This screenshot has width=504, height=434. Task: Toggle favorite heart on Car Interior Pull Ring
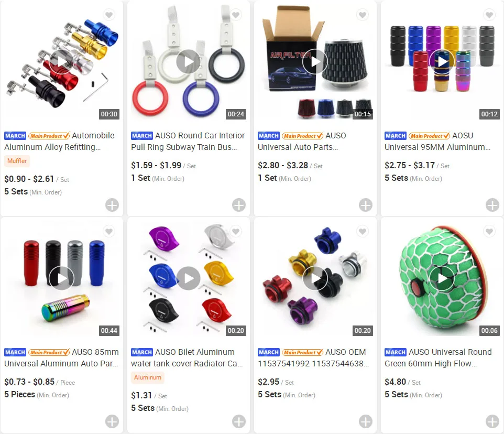pyautogui.click(x=236, y=15)
